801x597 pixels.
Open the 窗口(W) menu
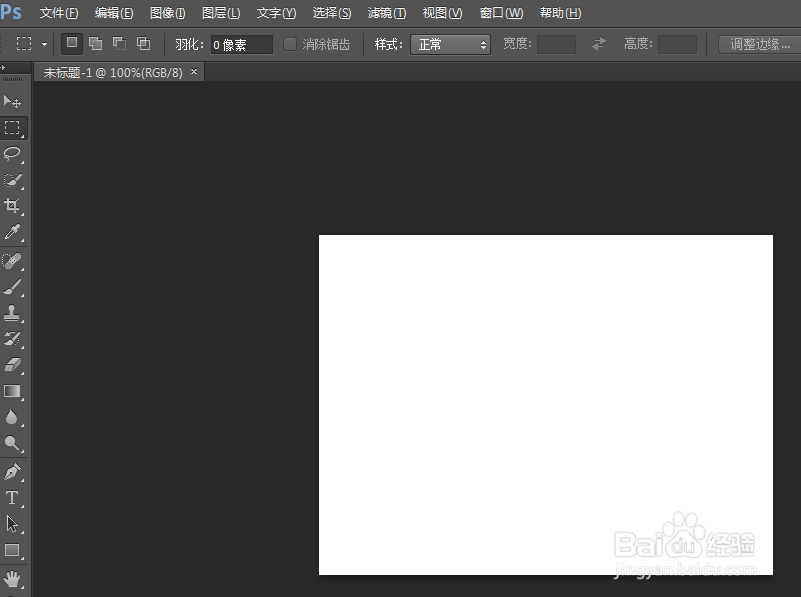pyautogui.click(x=502, y=13)
